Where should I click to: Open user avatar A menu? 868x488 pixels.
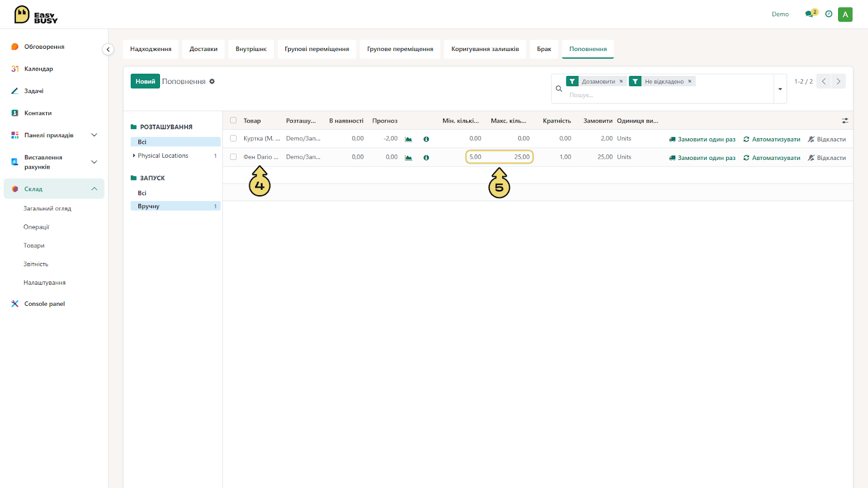[x=845, y=15]
